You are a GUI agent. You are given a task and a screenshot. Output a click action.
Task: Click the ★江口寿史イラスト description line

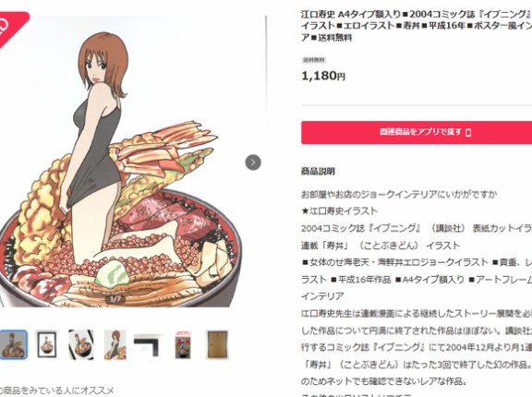(x=339, y=211)
